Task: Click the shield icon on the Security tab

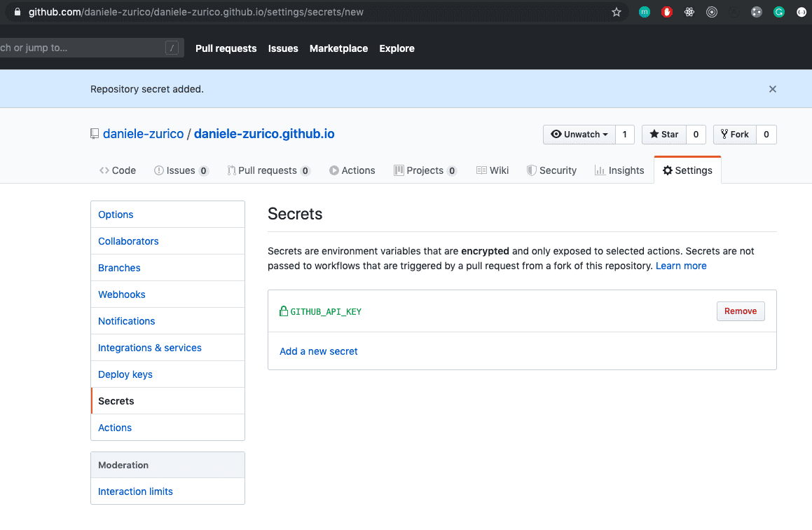Action: coord(530,170)
